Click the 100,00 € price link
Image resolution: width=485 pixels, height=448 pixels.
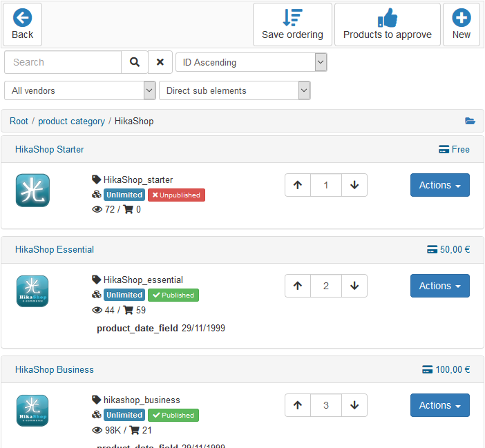click(x=446, y=369)
